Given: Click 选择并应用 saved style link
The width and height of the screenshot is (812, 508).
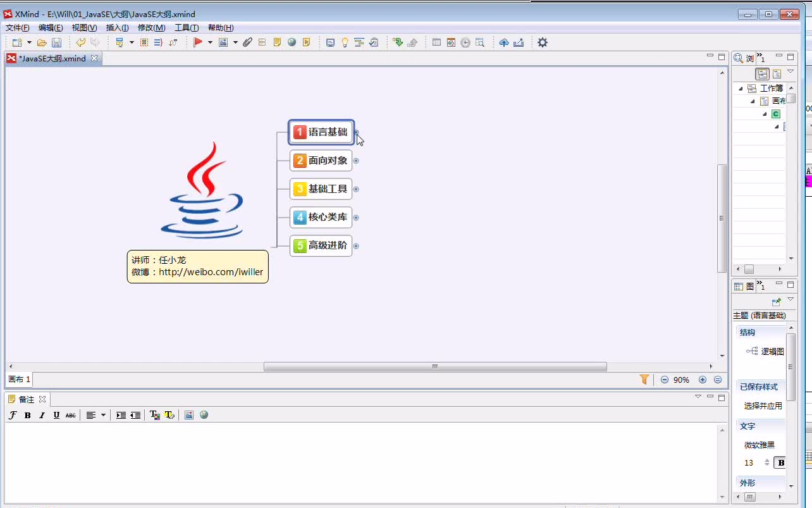Looking at the screenshot, I should click(763, 406).
